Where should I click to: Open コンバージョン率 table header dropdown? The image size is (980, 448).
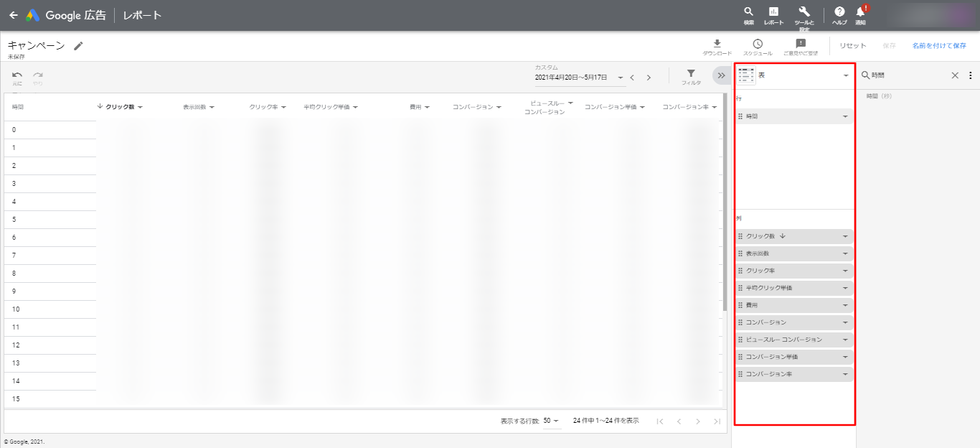[x=715, y=107]
